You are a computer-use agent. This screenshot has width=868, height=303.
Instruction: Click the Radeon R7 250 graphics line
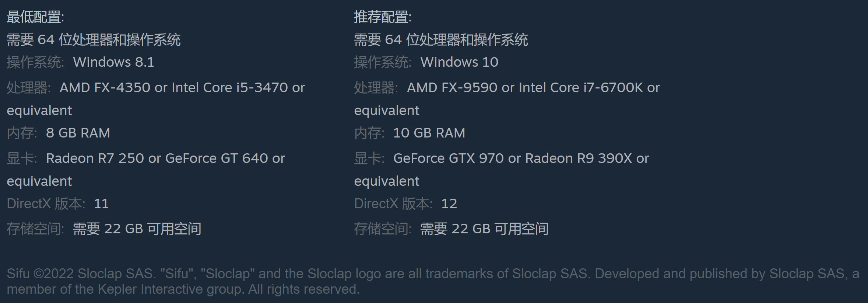click(165, 159)
